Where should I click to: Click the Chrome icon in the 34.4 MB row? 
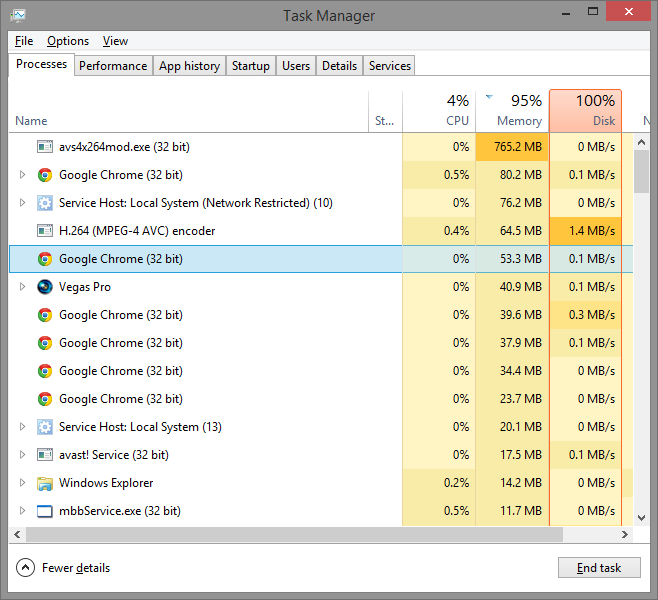pyautogui.click(x=44, y=371)
